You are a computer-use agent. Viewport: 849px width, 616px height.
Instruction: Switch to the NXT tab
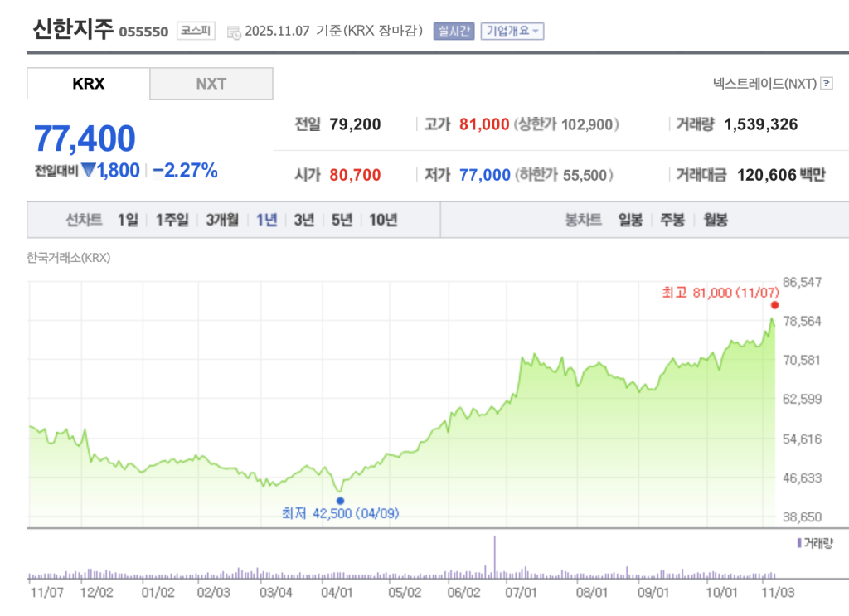211,84
